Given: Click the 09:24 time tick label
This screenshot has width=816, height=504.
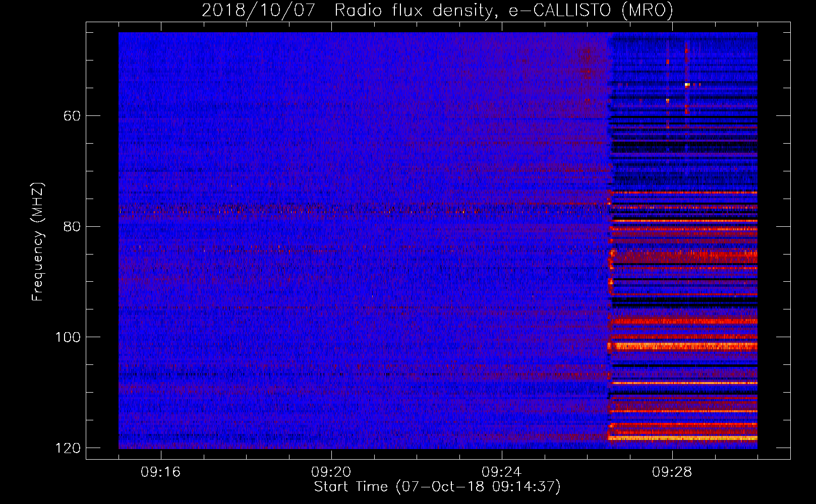Looking at the screenshot, I should coord(502,472).
